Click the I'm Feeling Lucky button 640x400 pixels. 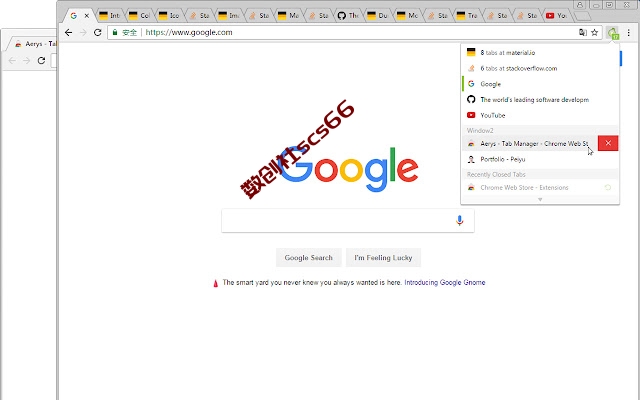383,258
